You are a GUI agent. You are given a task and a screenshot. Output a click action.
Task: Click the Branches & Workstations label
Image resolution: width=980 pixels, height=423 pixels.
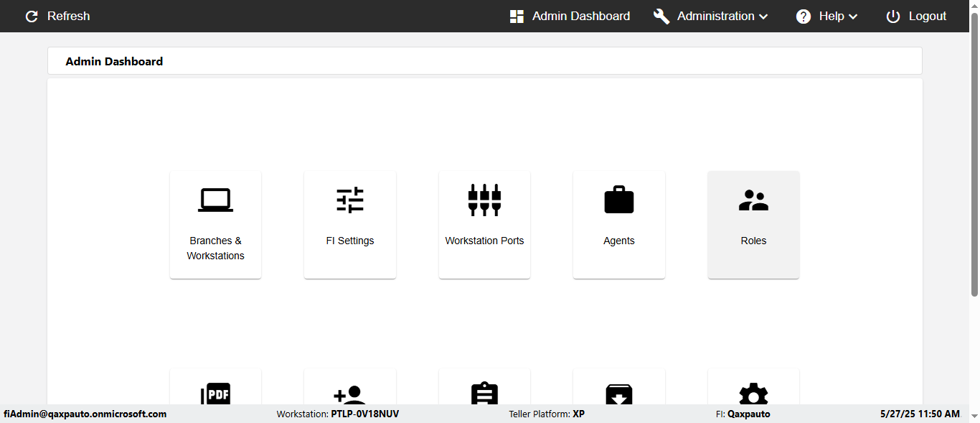click(215, 248)
